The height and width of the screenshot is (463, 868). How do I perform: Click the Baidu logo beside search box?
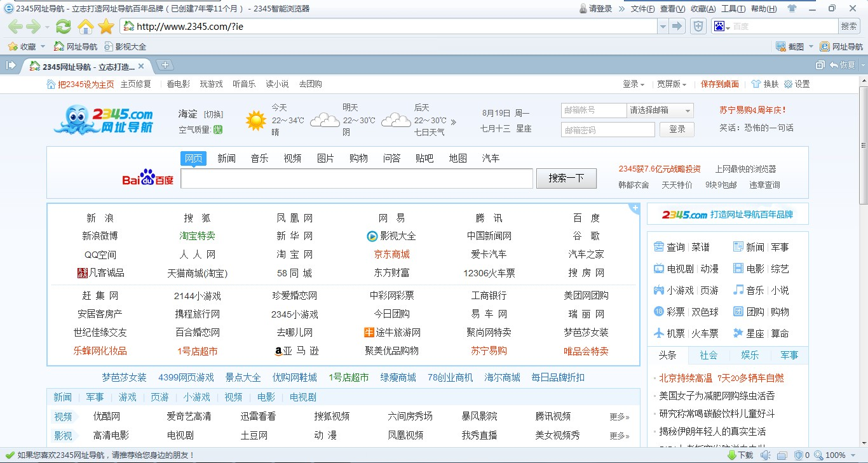(147, 178)
